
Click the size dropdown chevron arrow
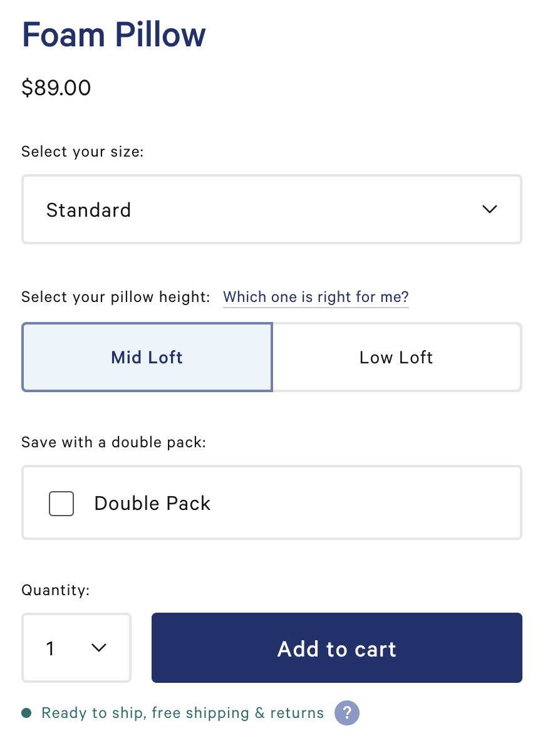point(490,209)
